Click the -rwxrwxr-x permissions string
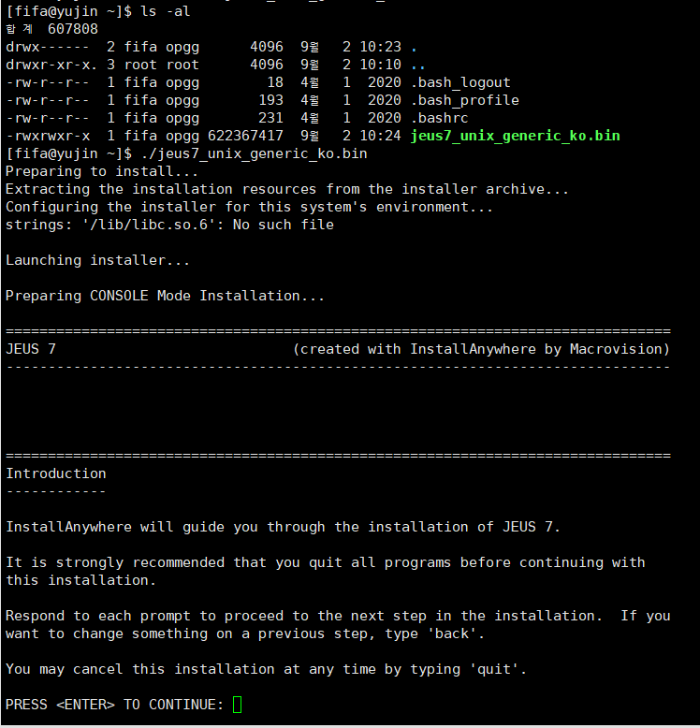The width and height of the screenshot is (700, 728). click(48, 136)
